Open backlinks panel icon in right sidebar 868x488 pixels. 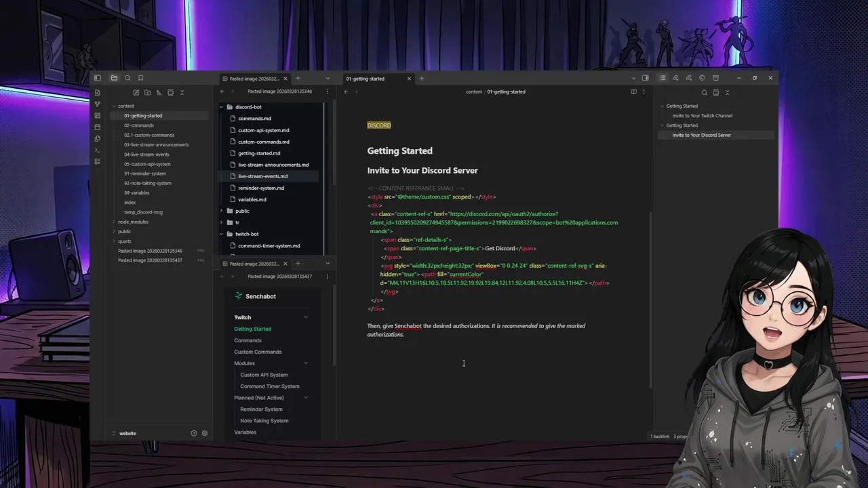tap(675, 78)
